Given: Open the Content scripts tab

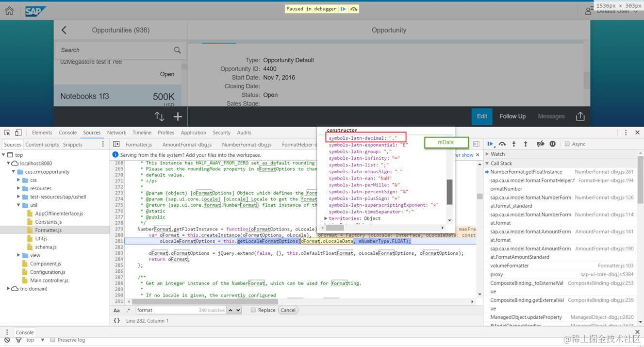Looking at the screenshot, I should point(42,145).
